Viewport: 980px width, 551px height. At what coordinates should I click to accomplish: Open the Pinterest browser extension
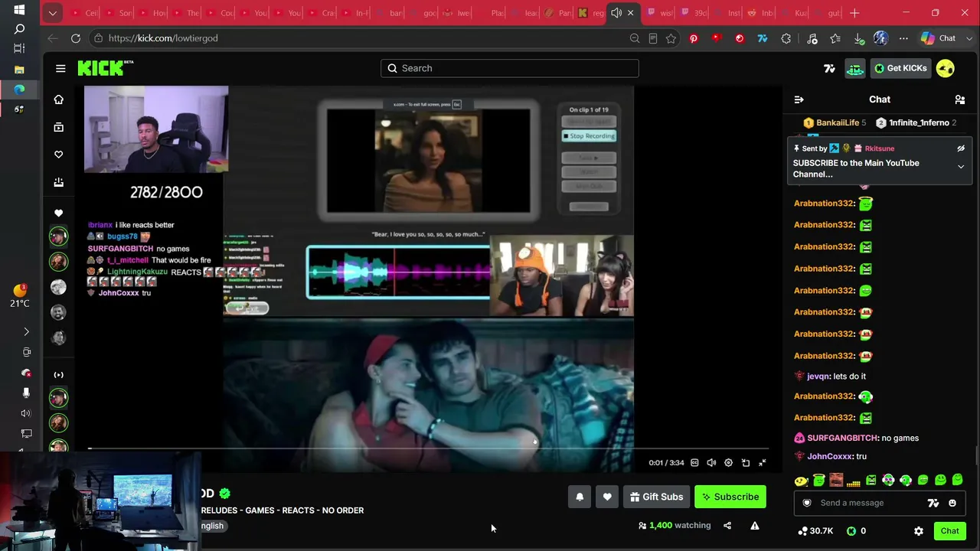[x=694, y=38]
